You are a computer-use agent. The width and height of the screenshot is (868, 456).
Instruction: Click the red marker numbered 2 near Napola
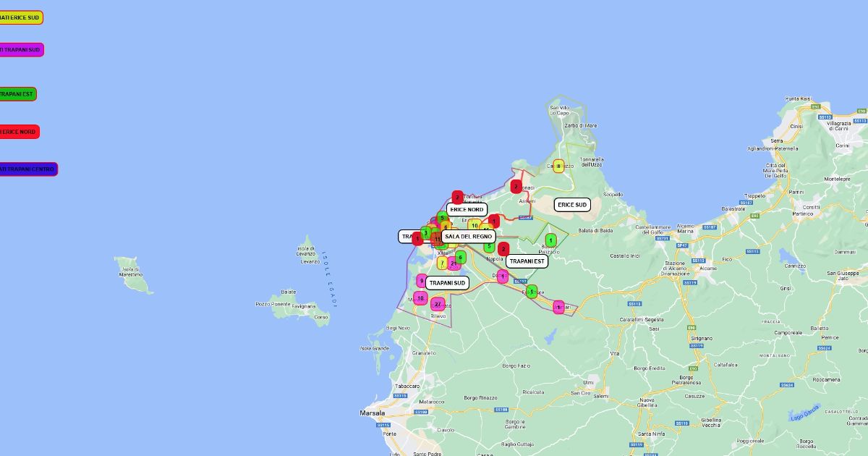point(503,249)
